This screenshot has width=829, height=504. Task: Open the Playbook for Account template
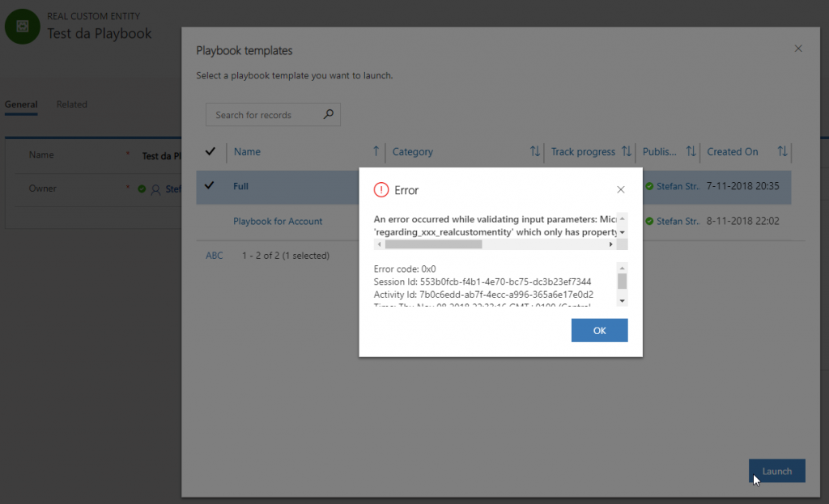[278, 221]
